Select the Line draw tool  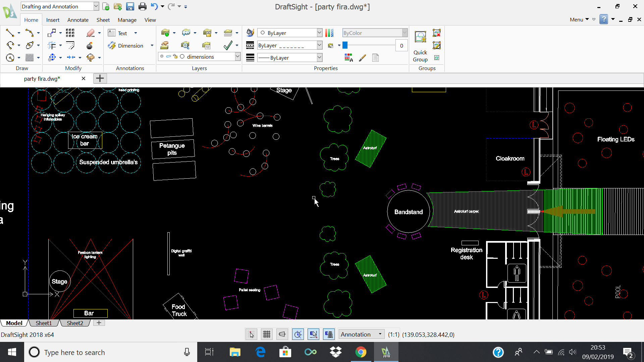(10, 33)
